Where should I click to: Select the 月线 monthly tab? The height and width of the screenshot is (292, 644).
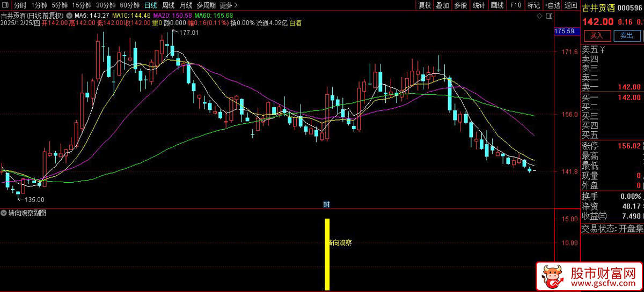(186, 5)
